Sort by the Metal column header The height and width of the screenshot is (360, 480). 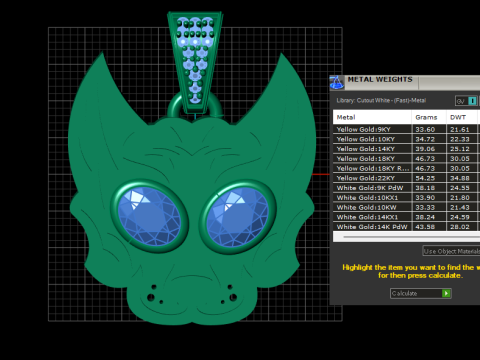tap(372, 117)
